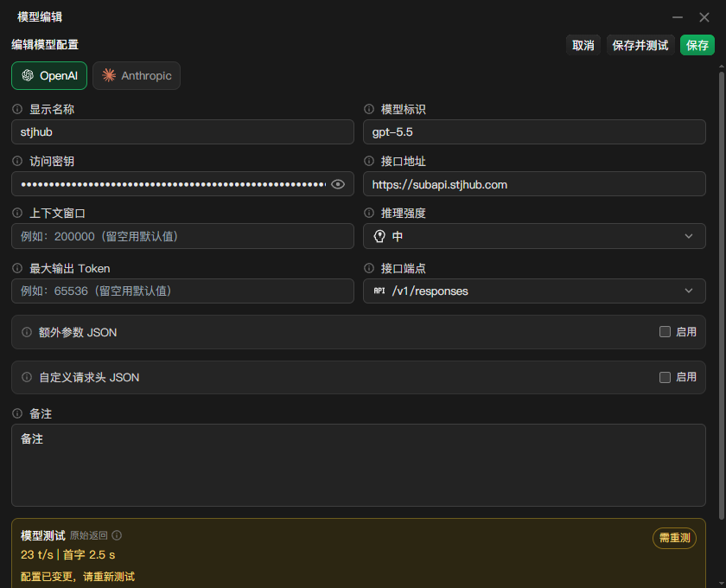Click the 接口地址 URL input field
Screen dimensions: 726x588
tap(534, 184)
